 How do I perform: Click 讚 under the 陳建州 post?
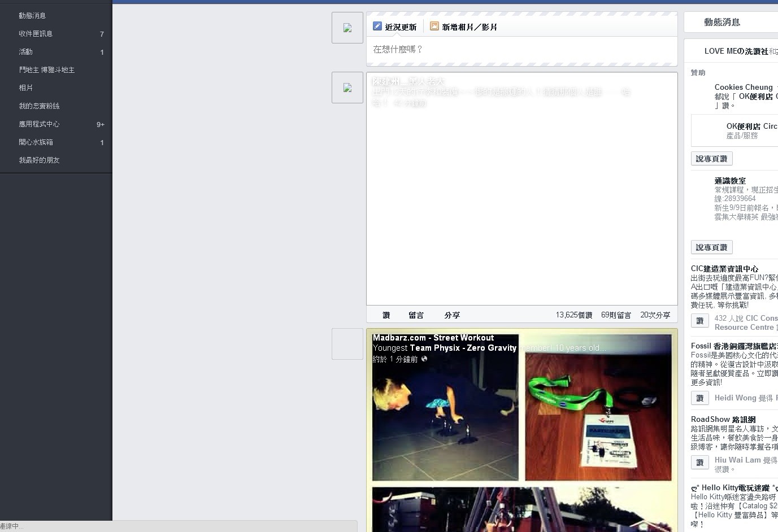click(x=386, y=315)
